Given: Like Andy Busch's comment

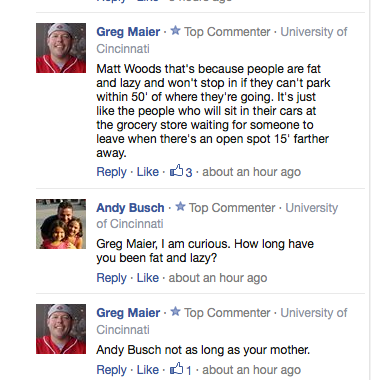Looking at the screenshot, I should [148, 278].
